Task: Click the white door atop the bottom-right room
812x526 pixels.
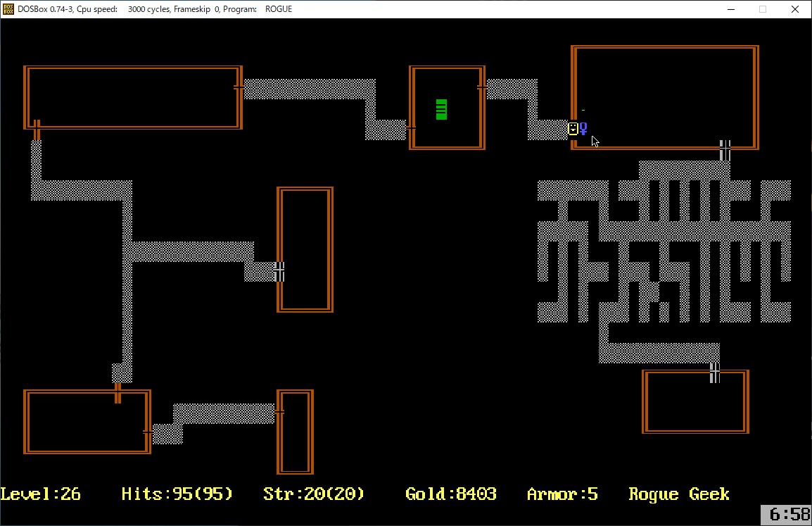Action: point(715,372)
